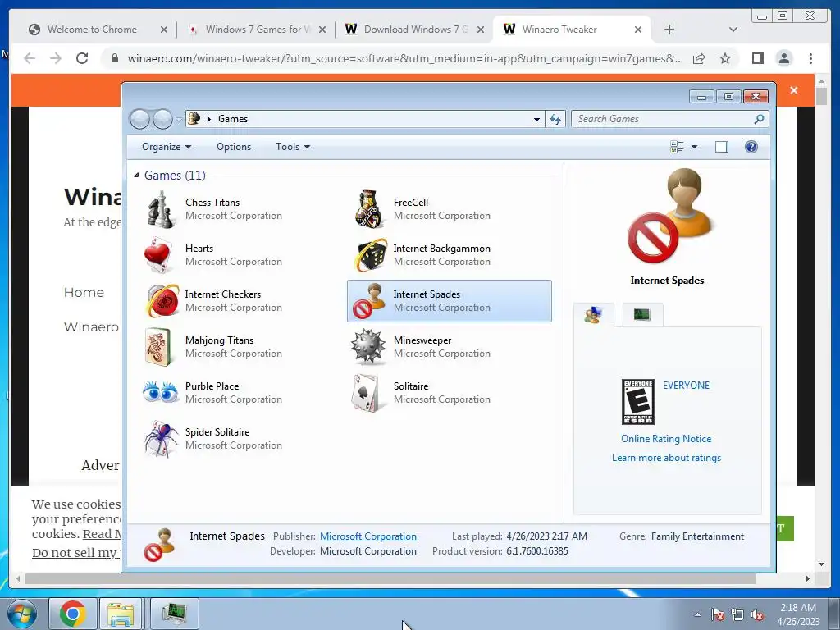Click the EVERYONE rating link
The width and height of the screenshot is (840, 630).
point(686,386)
